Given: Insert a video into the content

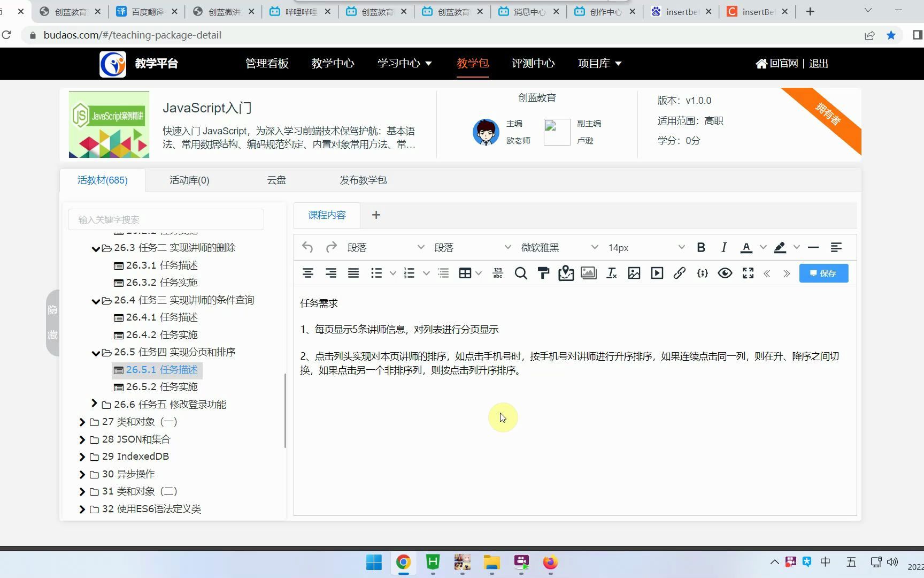Looking at the screenshot, I should point(657,273).
